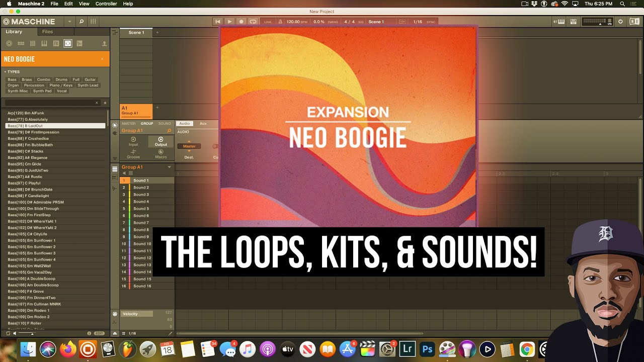Show plug-in strip icon
This screenshot has width=644, height=362.
(x=115, y=132)
